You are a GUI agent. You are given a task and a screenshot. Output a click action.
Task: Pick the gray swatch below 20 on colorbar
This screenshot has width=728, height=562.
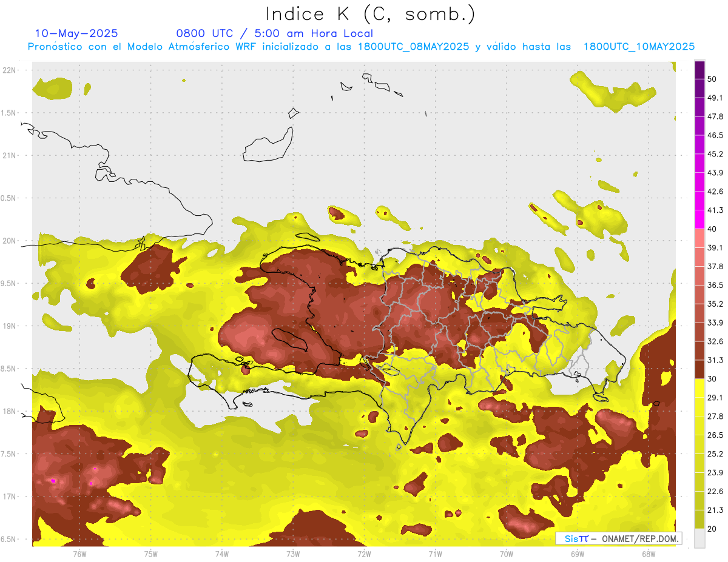[699, 538]
